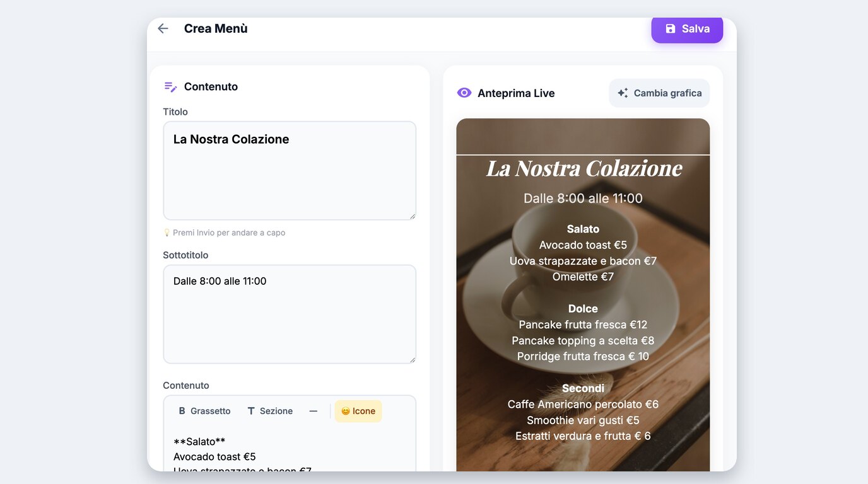Click the edit-list icon next to Contenuto heading
Screen dimensions: 868x484
click(170, 87)
